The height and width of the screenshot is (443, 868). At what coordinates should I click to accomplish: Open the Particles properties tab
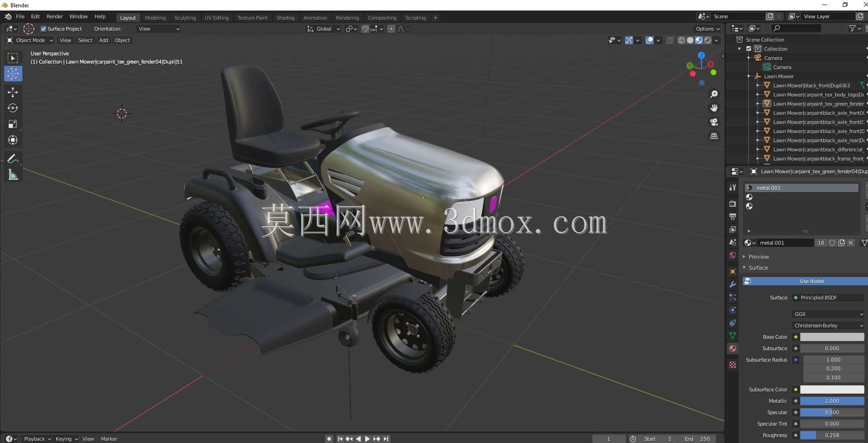733,297
